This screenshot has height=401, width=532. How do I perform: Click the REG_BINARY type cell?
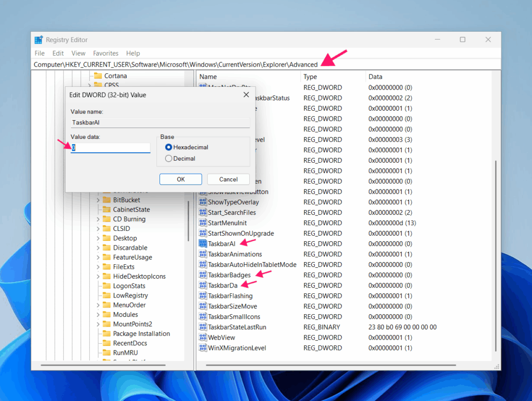coord(322,327)
